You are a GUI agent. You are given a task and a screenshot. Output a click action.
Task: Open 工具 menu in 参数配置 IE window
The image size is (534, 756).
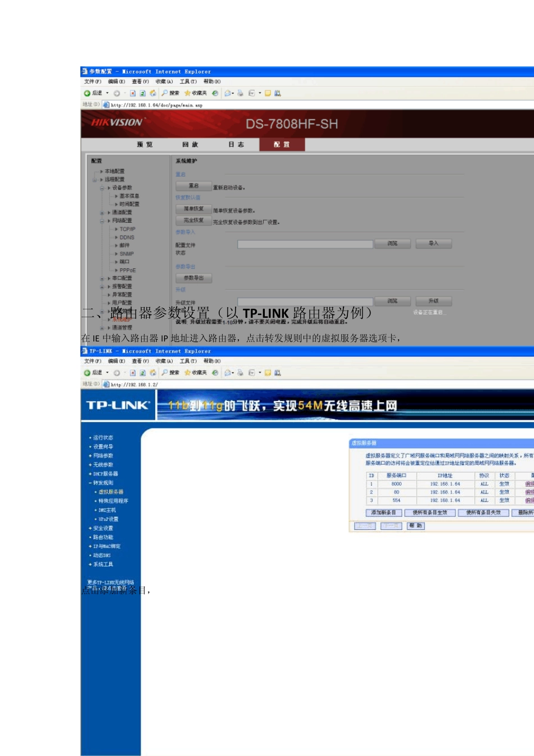tap(188, 82)
